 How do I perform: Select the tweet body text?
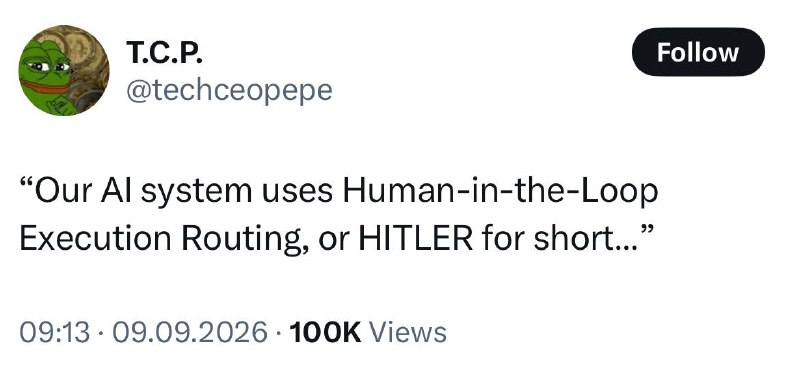tap(338, 215)
